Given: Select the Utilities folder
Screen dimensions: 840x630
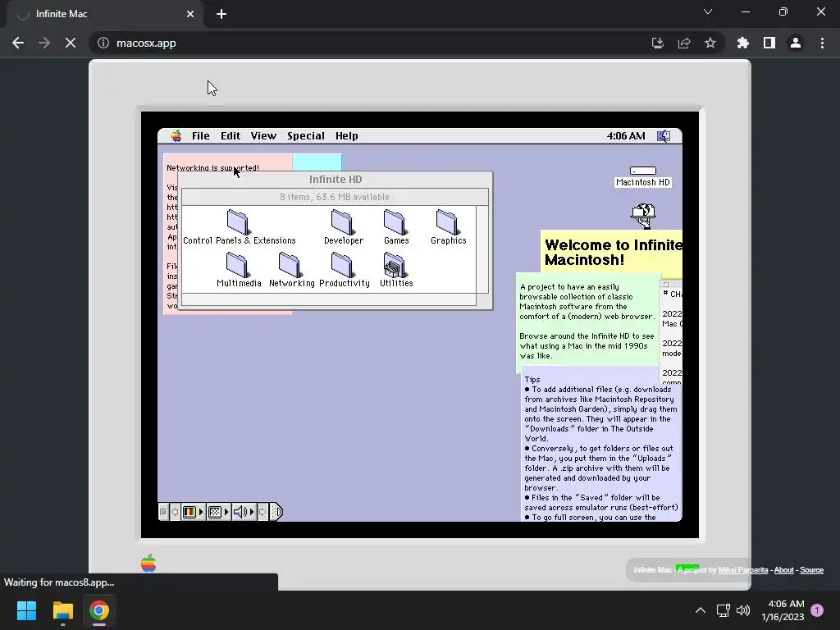Looking at the screenshot, I should click(x=396, y=271).
